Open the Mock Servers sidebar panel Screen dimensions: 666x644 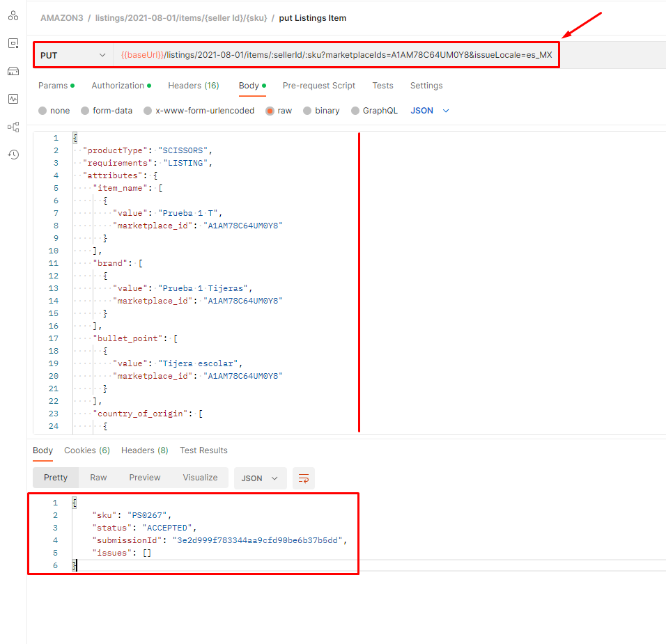13,70
